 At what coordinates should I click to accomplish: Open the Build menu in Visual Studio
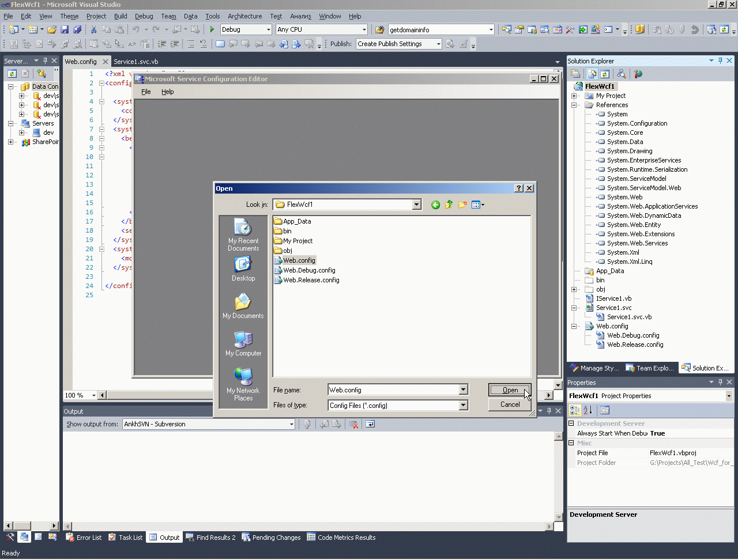click(x=121, y=16)
